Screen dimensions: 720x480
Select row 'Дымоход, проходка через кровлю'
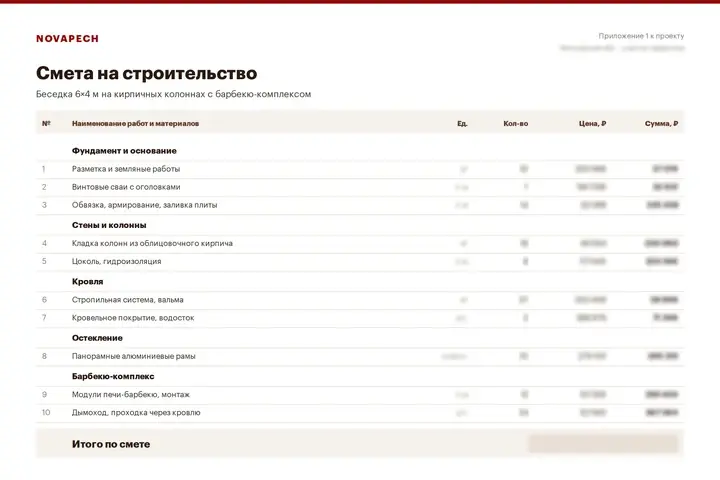[x=360, y=412]
